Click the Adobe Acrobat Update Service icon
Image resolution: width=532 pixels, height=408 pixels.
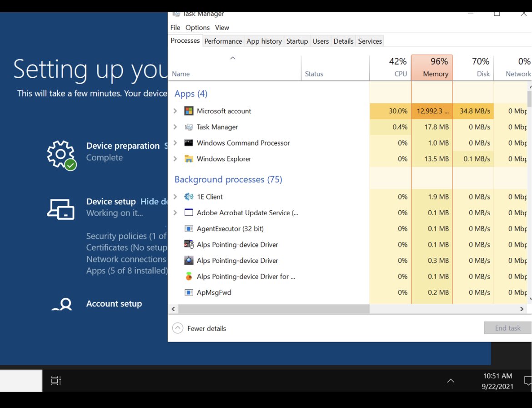click(189, 212)
